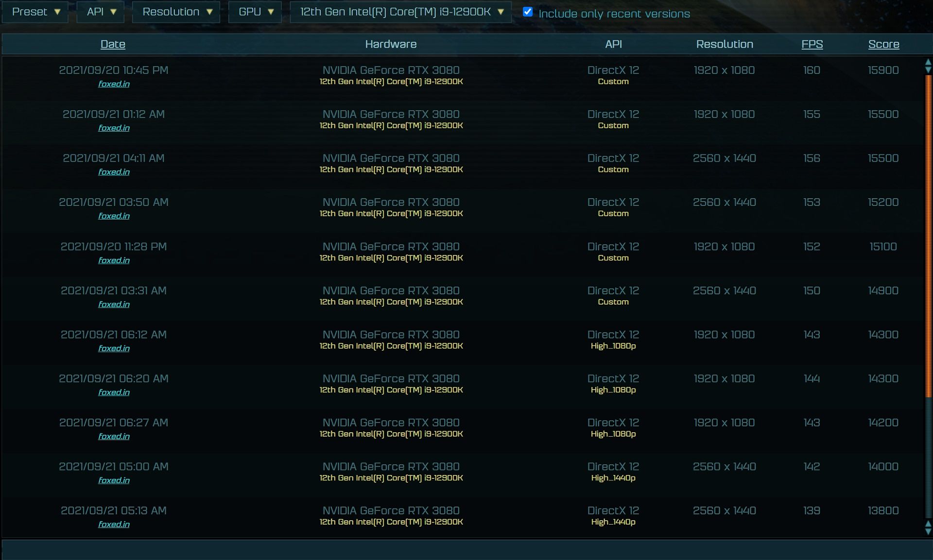The image size is (933, 560).
Task: Click the 144 FPS cell
Action: tap(812, 378)
